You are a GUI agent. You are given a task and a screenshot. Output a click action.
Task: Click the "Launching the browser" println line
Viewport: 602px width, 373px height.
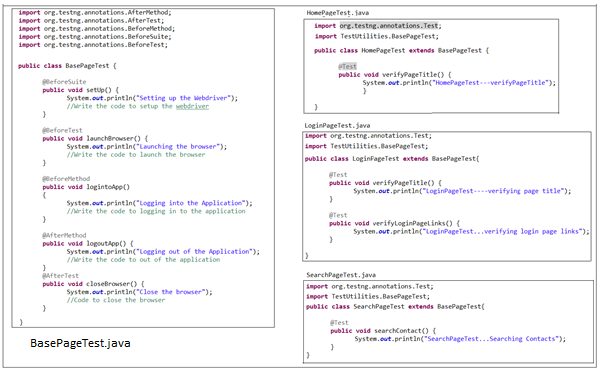click(x=147, y=146)
